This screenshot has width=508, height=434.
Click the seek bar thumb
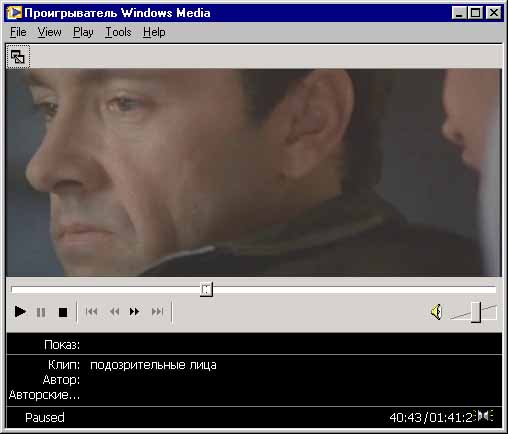[x=206, y=289]
